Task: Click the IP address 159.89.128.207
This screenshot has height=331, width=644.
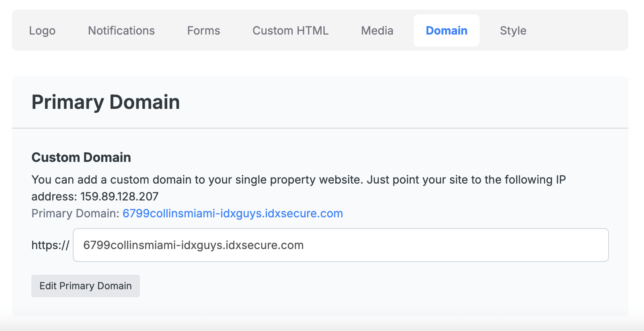Action: pos(119,196)
